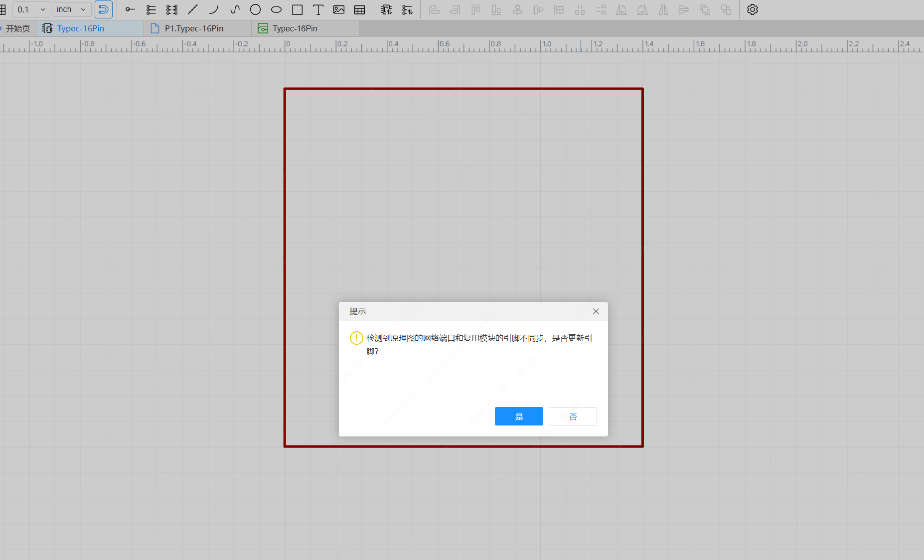
Task: Switch to the P1.Typec-16Pin tab
Action: click(194, 28)
